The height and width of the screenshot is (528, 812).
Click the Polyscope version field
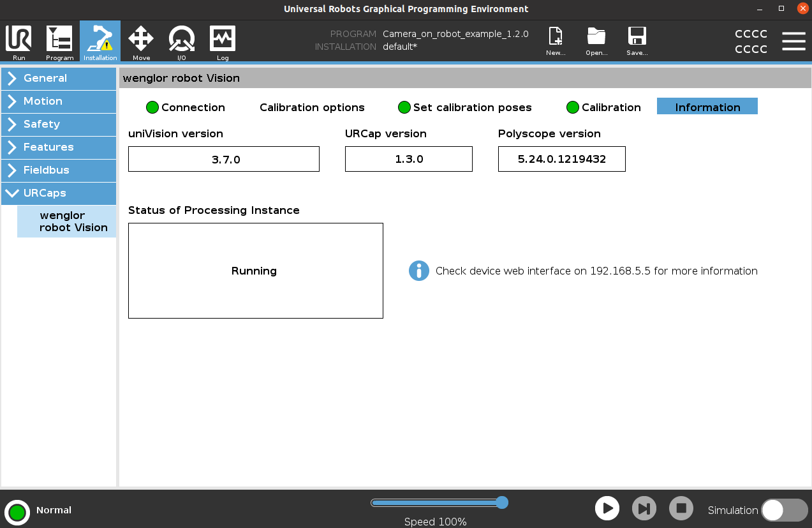(x=562, y=159)
